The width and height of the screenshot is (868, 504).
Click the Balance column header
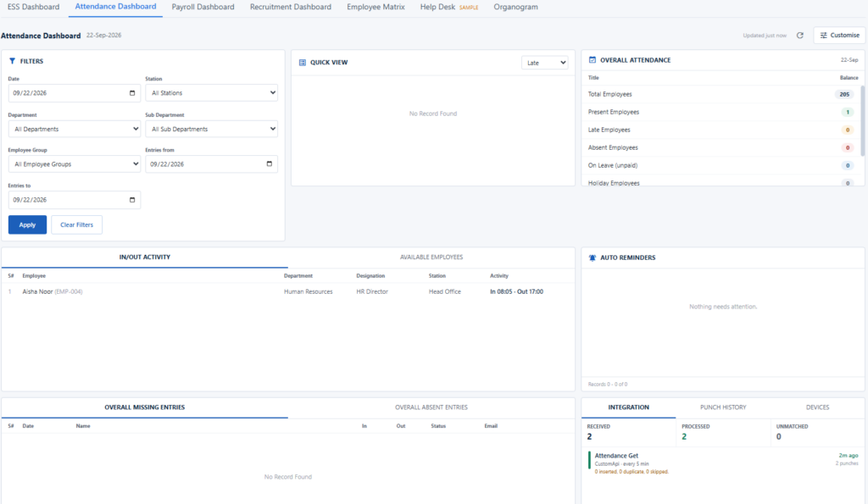[849, 78]
